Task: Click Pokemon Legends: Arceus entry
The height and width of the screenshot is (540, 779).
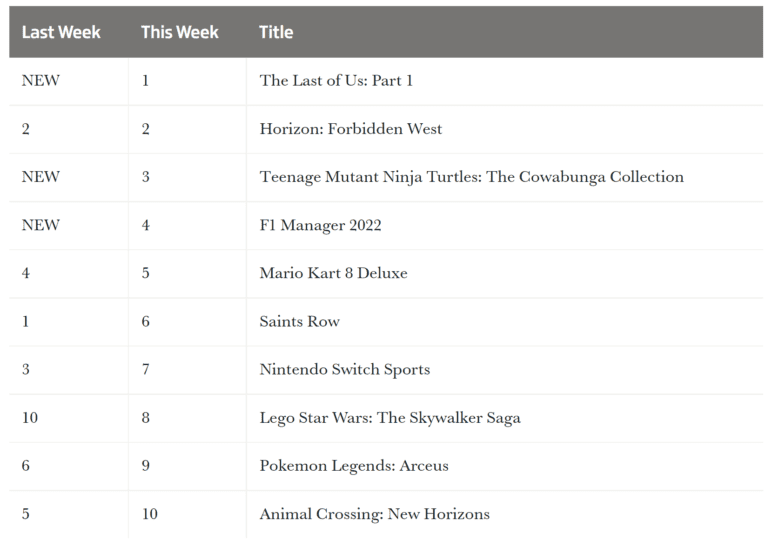Action: [354, 466]
